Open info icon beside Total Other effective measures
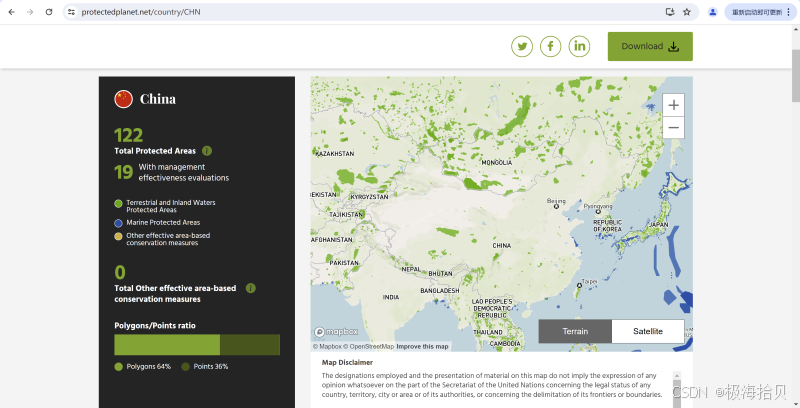 [251, 288]
